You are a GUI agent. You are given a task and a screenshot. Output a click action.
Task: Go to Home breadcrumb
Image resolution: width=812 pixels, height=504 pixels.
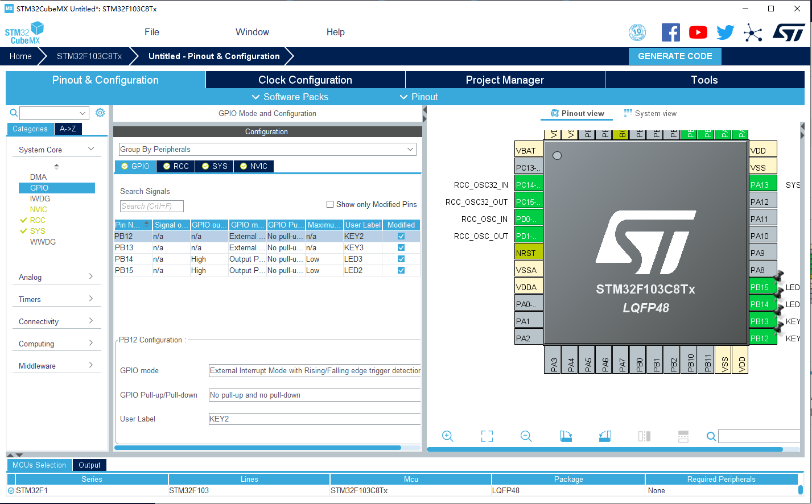pyautogui.click(x=20, y=56)
